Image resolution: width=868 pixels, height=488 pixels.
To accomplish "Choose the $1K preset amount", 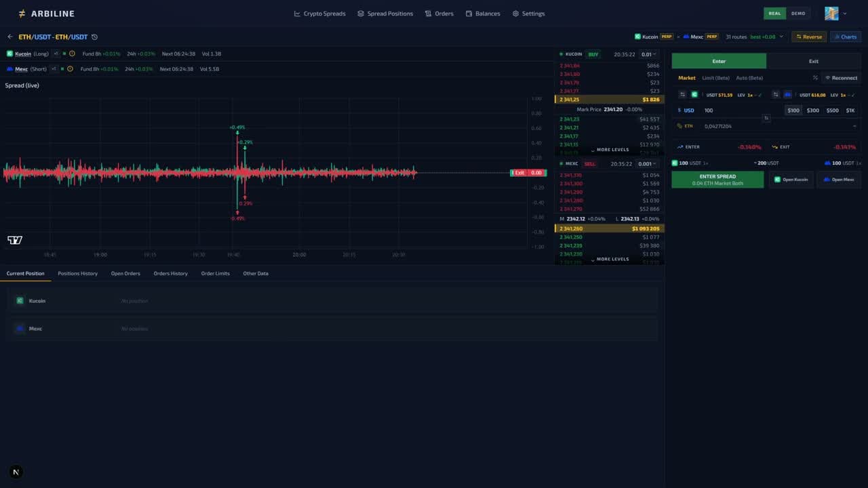I will (850, 110).
